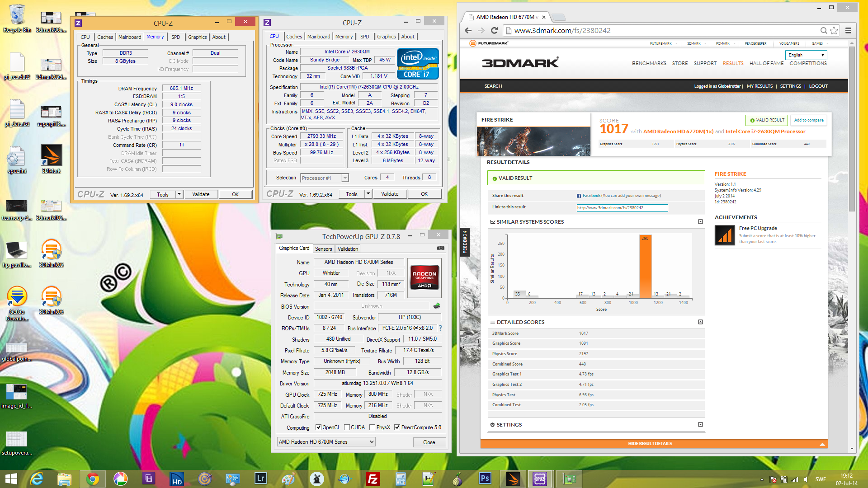Screen dimensions: 868x488
Task: Open Graphics tab in CPU-Z CPU window
Action: (x=386, y=37)
